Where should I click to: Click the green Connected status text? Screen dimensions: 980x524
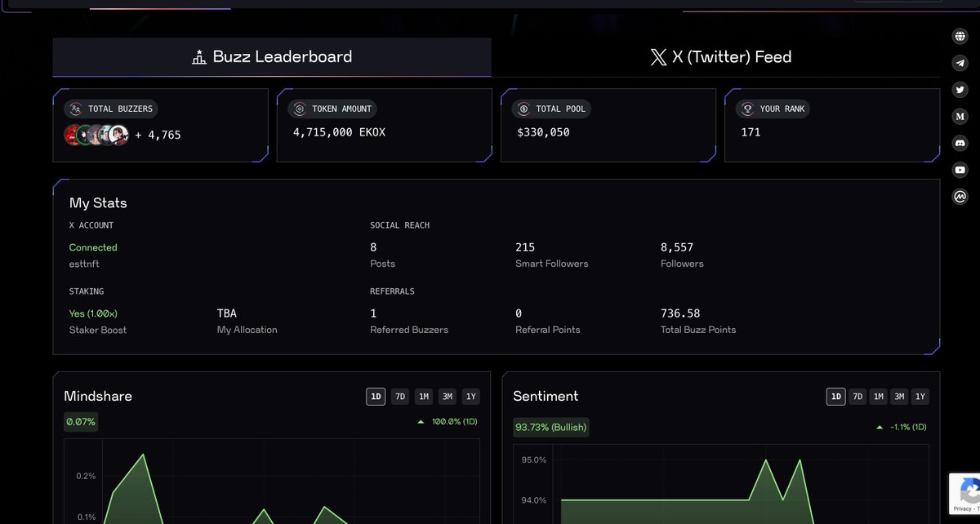click(93, 247)
